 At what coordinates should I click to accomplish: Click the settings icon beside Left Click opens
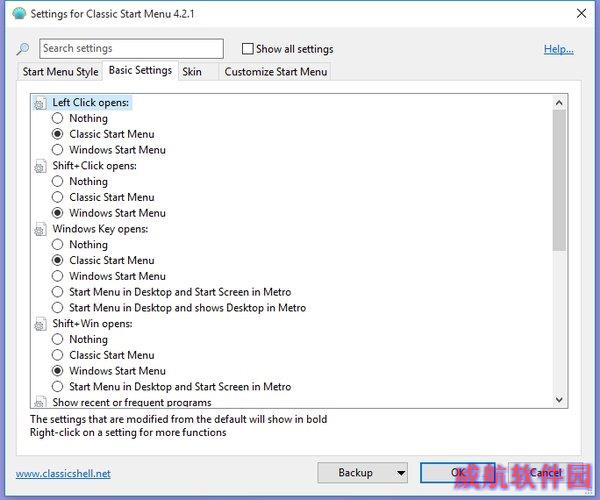tap(40, 103)
